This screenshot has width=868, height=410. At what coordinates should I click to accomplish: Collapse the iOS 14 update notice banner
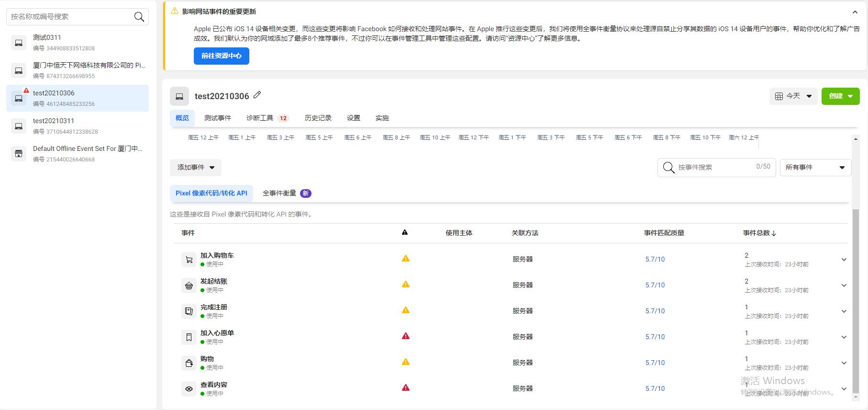pos(855,12)
